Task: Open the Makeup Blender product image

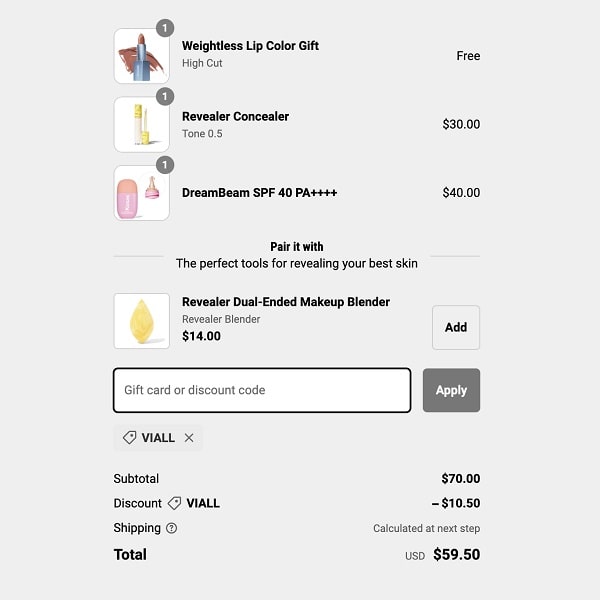Action: pos(141,321)
